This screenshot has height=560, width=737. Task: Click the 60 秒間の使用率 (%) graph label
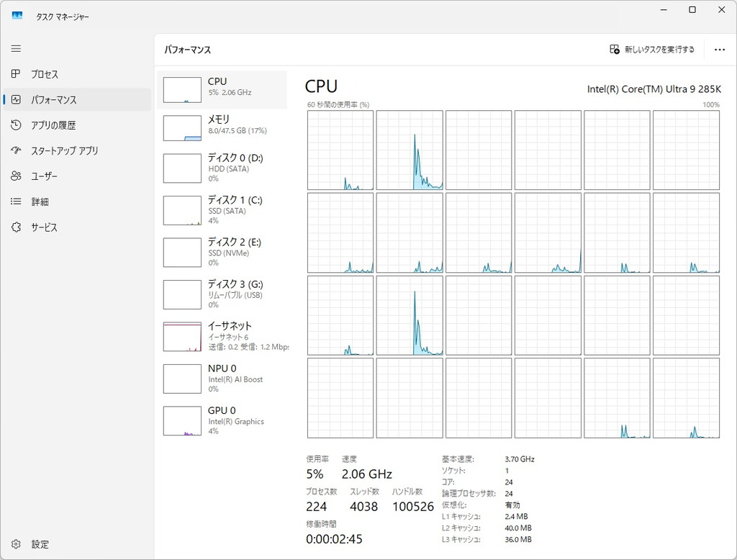click(x=338, y=104)
